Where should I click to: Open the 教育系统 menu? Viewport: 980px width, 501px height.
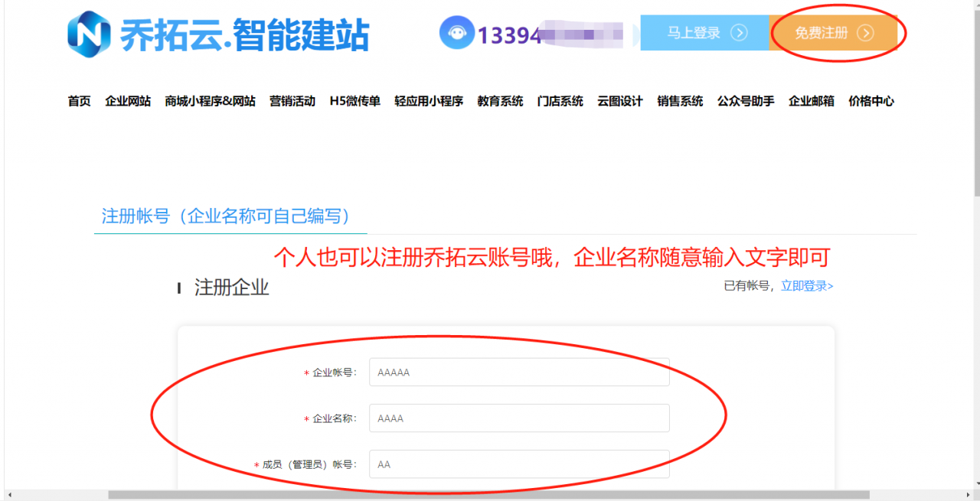(498, 100)
